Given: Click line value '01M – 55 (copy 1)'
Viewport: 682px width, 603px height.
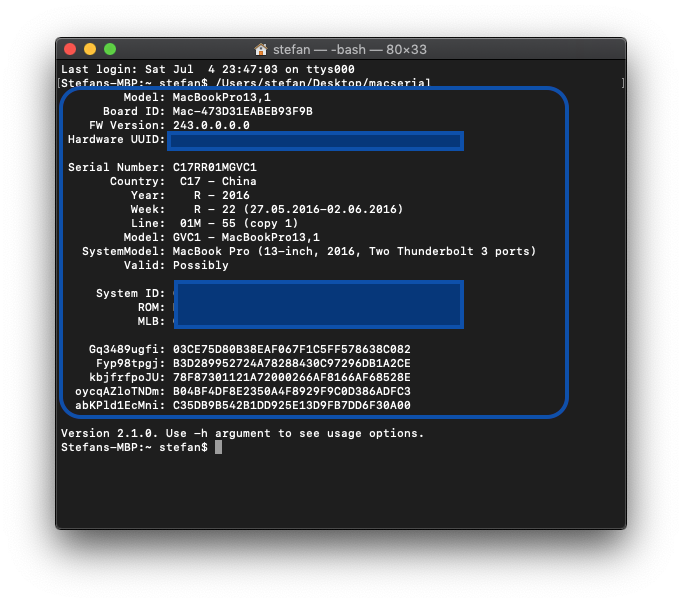Looking at the screenshot, I should point(239,223).
